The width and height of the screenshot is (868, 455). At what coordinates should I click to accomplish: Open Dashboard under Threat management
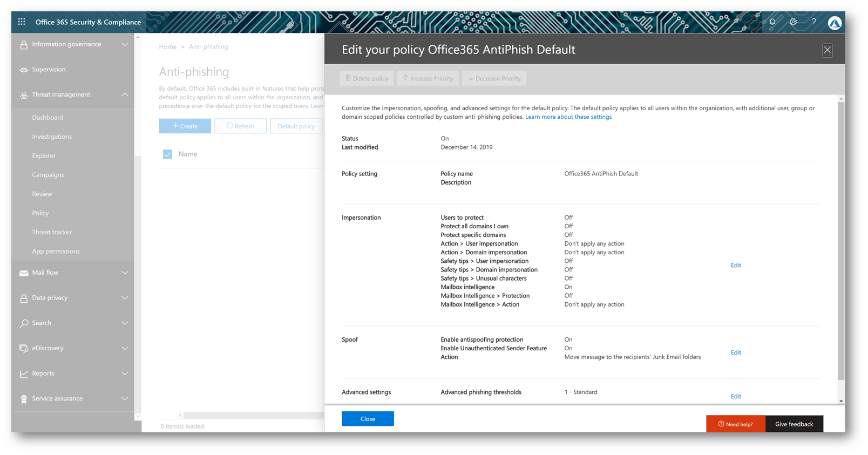48,117
